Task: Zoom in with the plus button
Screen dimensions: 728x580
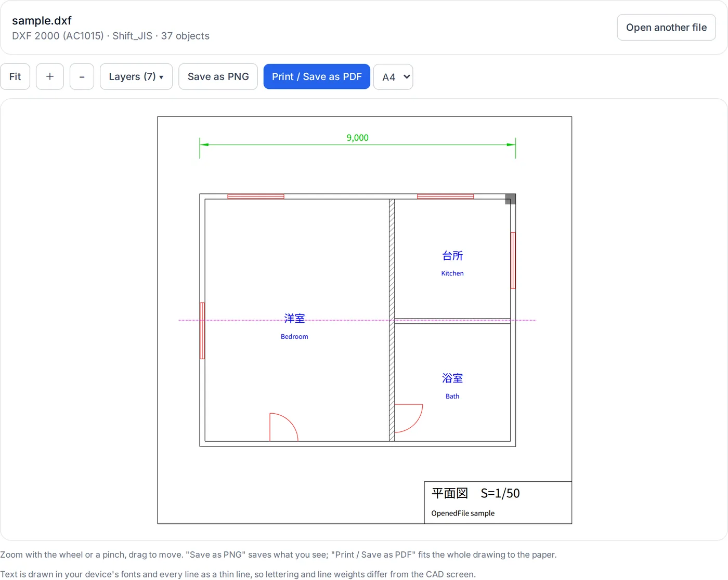Action: (x=50, y=76)
